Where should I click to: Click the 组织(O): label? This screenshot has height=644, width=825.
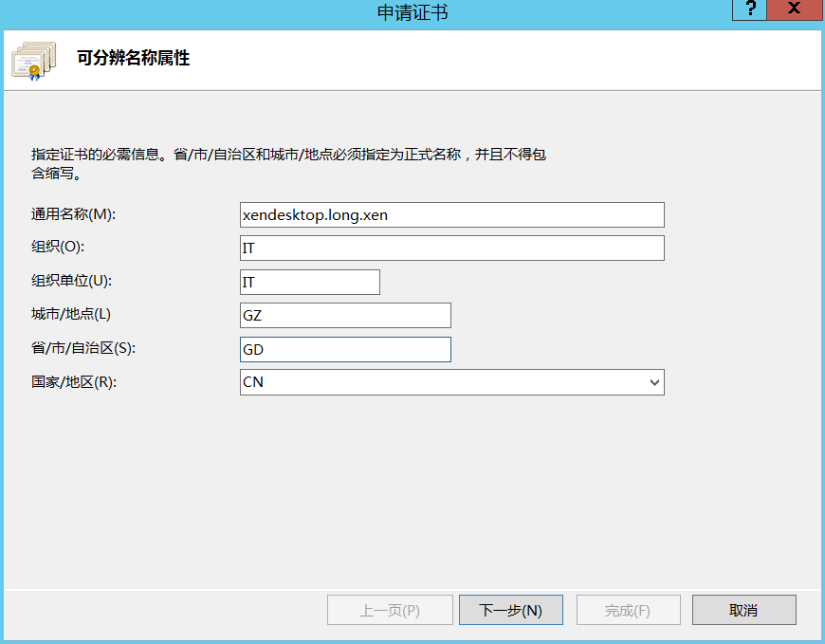[58, 247]
